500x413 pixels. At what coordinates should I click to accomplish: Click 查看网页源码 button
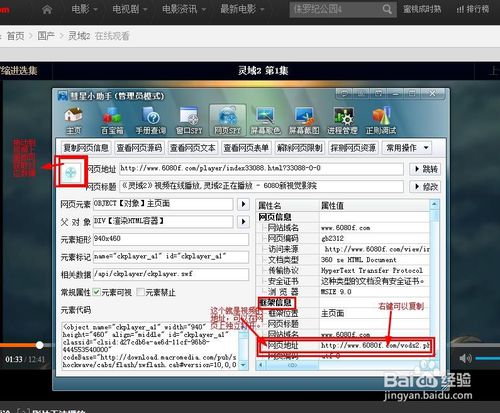[x=139, y=148]
